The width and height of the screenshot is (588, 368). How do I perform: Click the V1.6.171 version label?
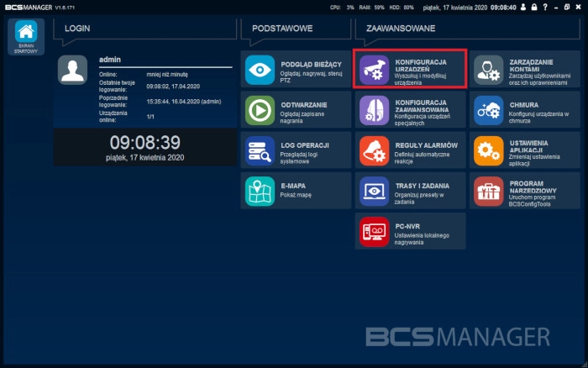click(65, 8)
